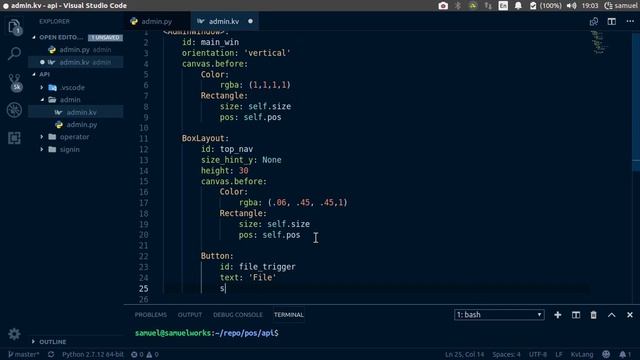Maximize the panel with the up chevron

pos(611,315)
